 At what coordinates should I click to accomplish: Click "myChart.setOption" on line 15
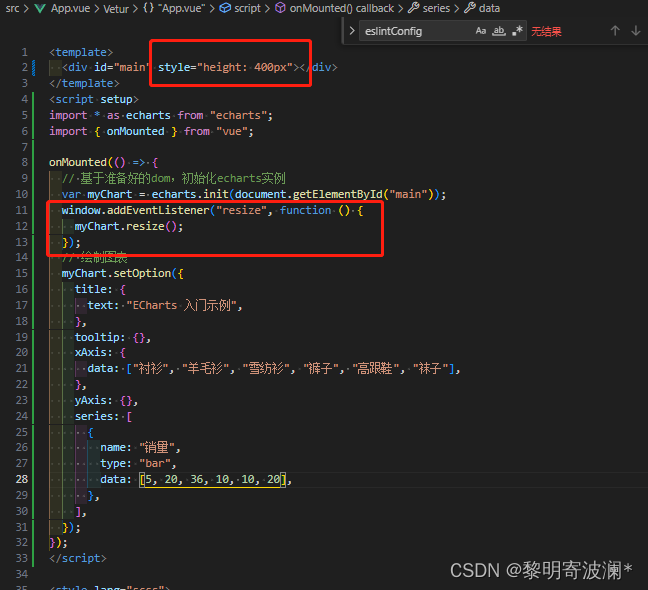(x=116, y=273)
